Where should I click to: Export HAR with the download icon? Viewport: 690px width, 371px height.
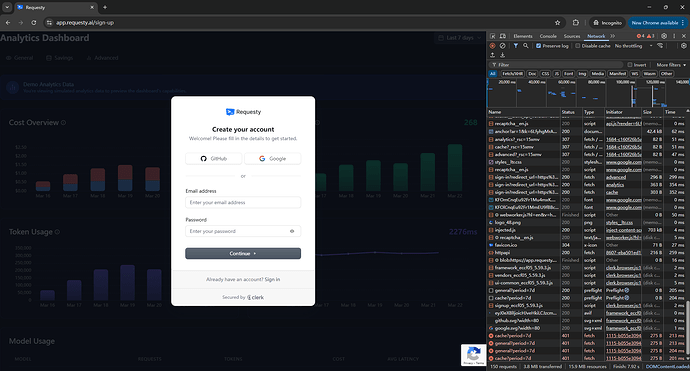502,55
